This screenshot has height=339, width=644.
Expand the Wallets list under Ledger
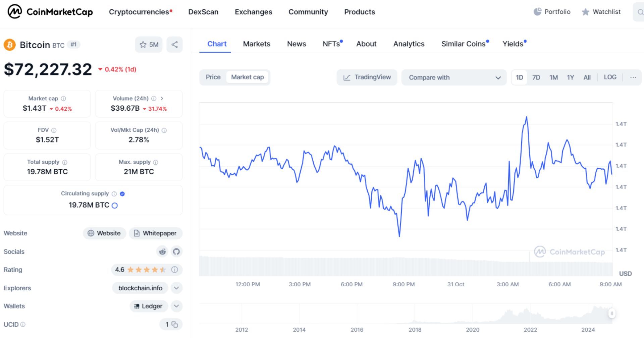[176, 306]
